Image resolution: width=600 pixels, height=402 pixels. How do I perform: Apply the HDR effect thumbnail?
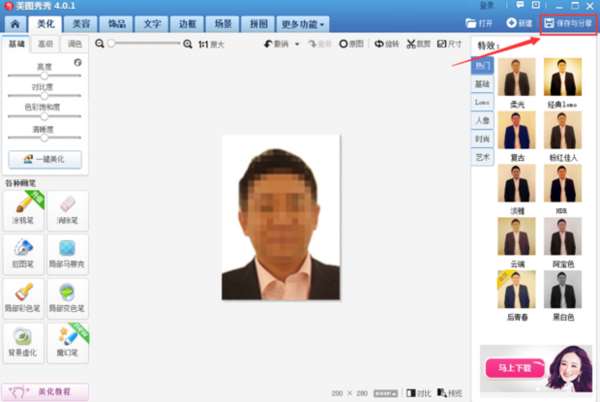(x=563, y=183)
